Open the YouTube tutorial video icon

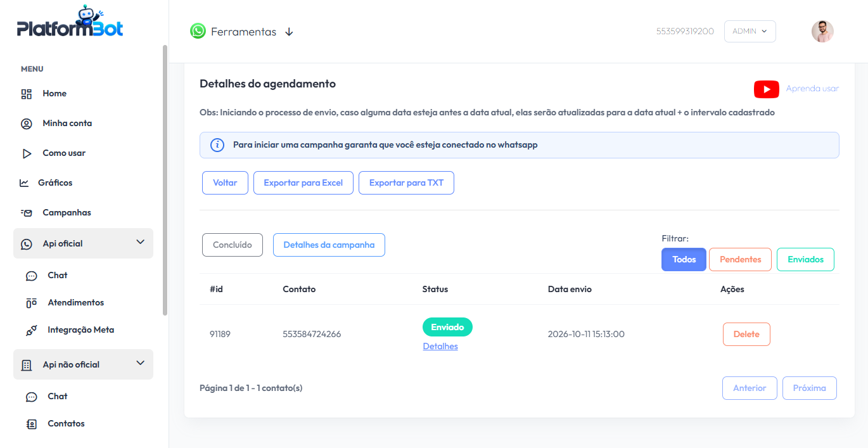pos(766,89)
